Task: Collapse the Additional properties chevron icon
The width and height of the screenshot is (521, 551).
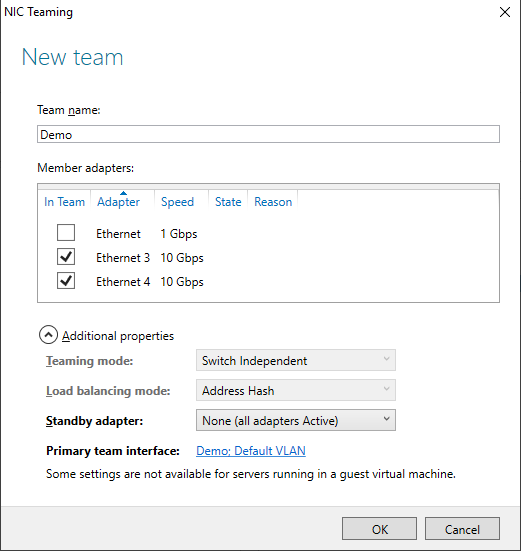Action: pyautogui.click(x=48, y=335)
